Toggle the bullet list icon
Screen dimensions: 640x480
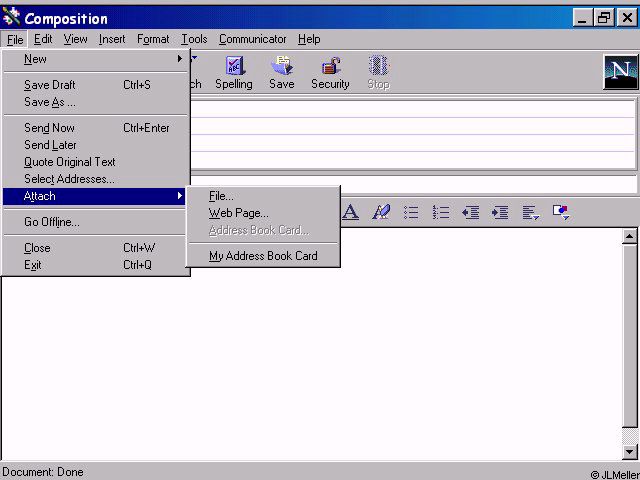tap(411, 212)
